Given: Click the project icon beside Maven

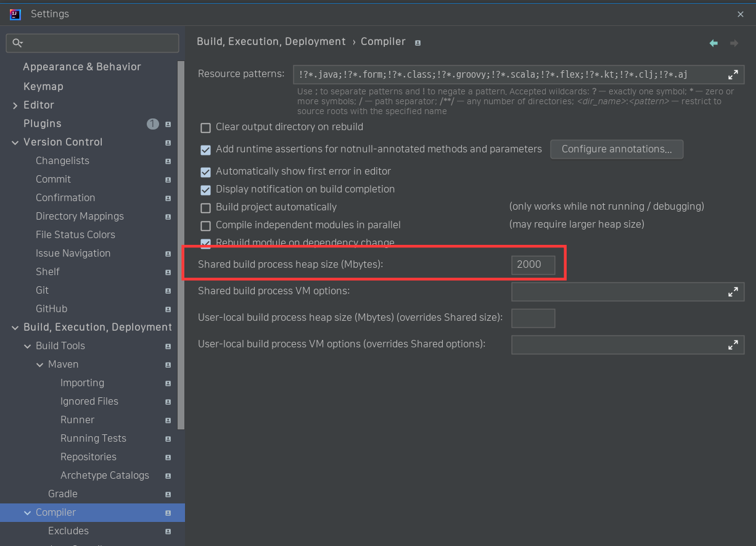Looking at the screenshot, I should 168,365.
